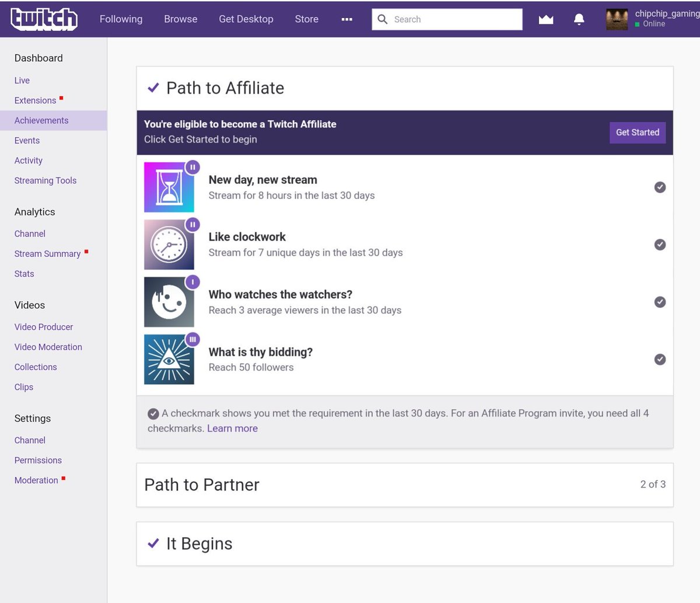Click the "Reach 50 followers" description
This screenshot has height=603, width=700.
pyautogui.click(x=251, y=367)
